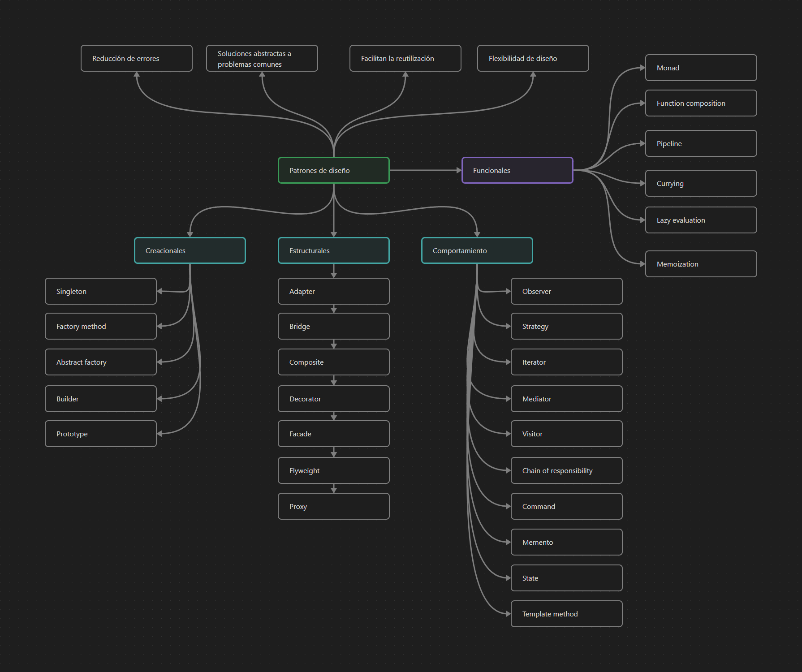Click the Builder node
Screen dimensions: 802x672
coord(101,399)
